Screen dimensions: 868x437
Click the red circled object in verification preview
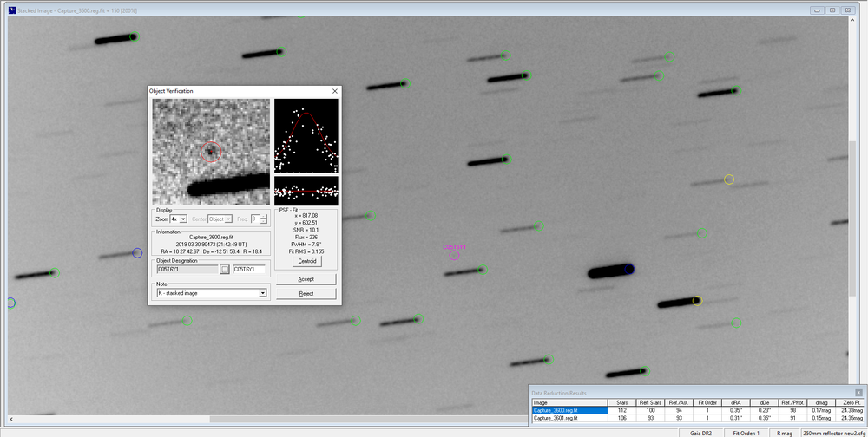211,153
